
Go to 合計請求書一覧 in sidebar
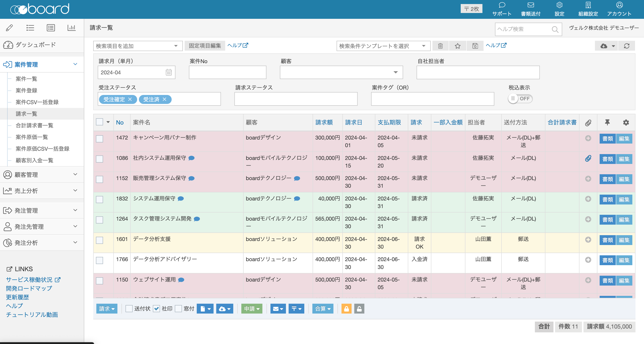pos(35,125)
